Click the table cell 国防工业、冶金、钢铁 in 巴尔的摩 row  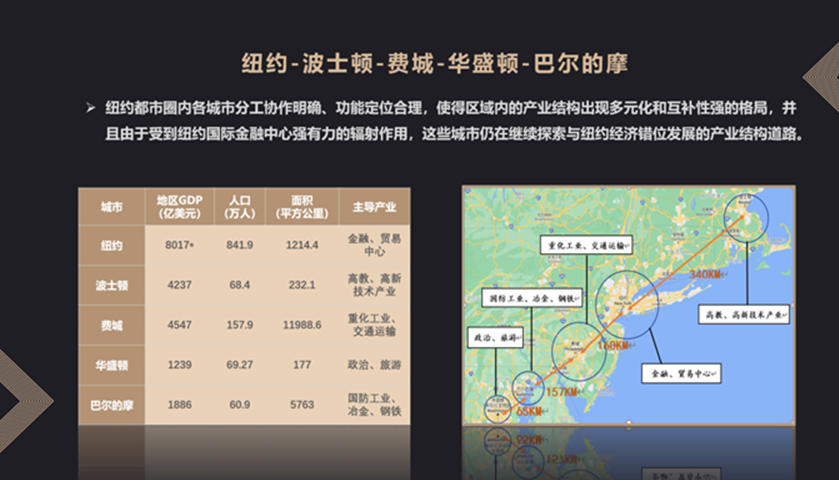(375, 405)
